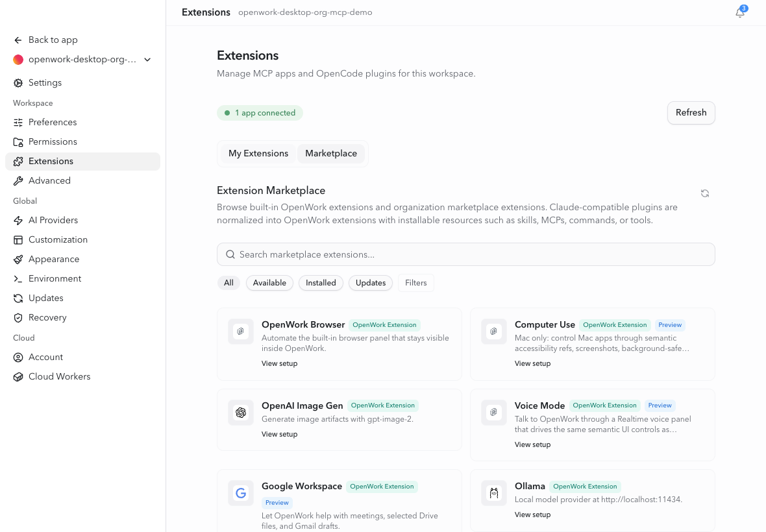Select the Updates filter chip
Image resolution: width=766 pixels, height=532 pixels.
point(370,283)
